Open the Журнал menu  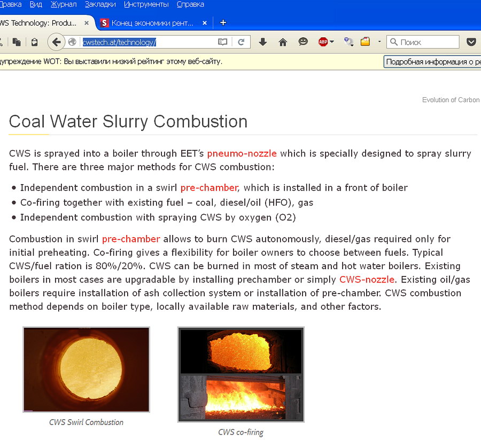tap(64, 4)
